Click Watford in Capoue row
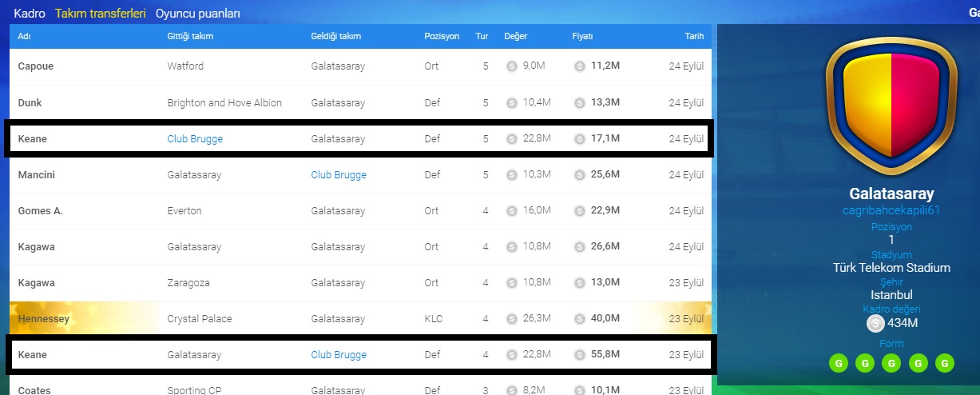Viewport: 980px width, 395px height. point(185,67)
